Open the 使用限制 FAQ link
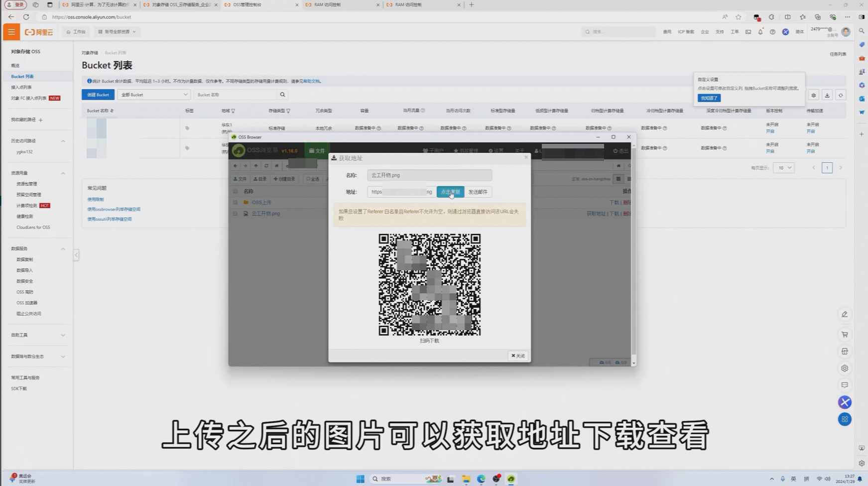This screenshot has width=868, height=486. [96, 200]
